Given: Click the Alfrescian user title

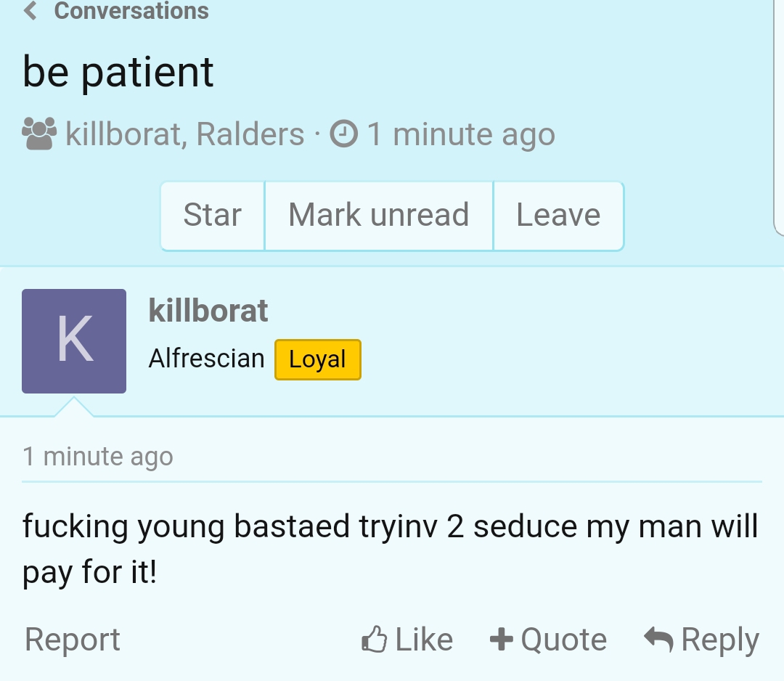Looking at the screenshot, I should (x=206, y=359).
